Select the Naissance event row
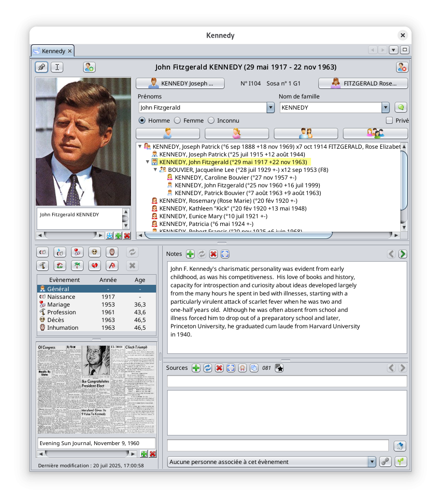 point(97,297)
